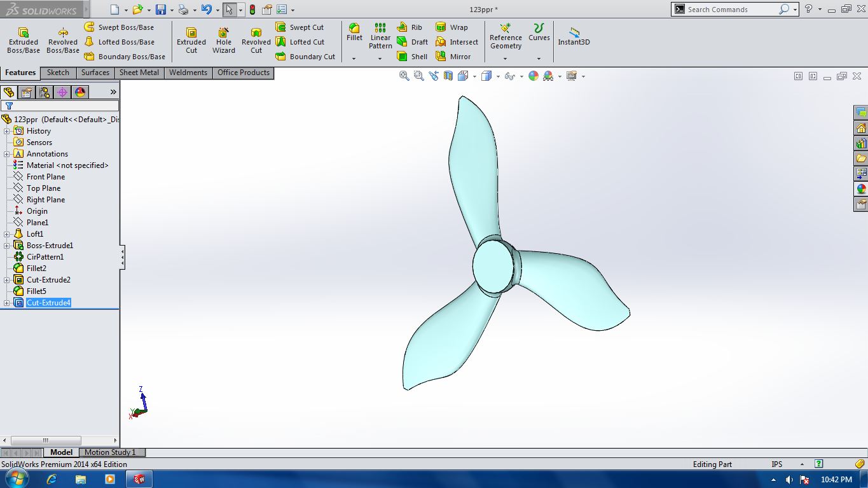Open the Hole Wizard
The image size is (868, 488).
[x=224, y=41]
